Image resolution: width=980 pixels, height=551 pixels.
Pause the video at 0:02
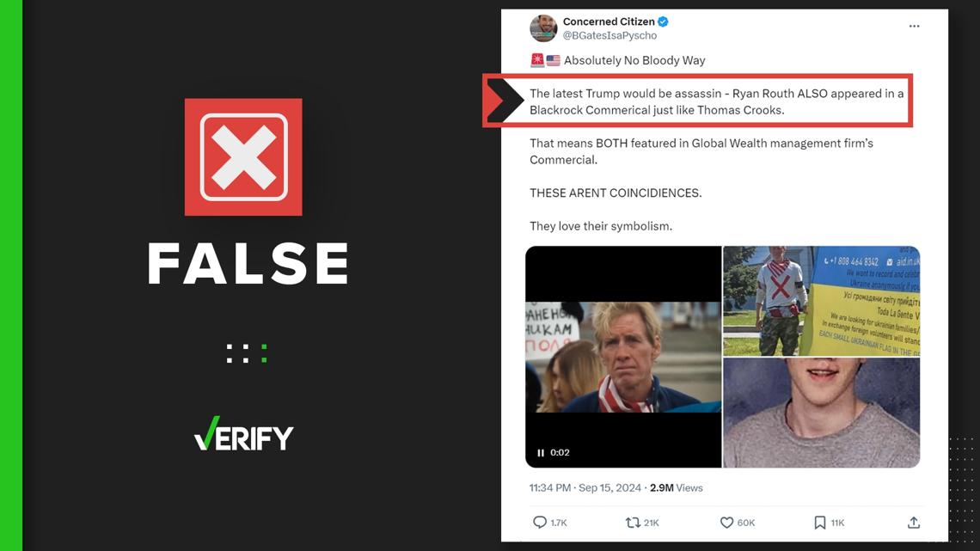point(541,453)
